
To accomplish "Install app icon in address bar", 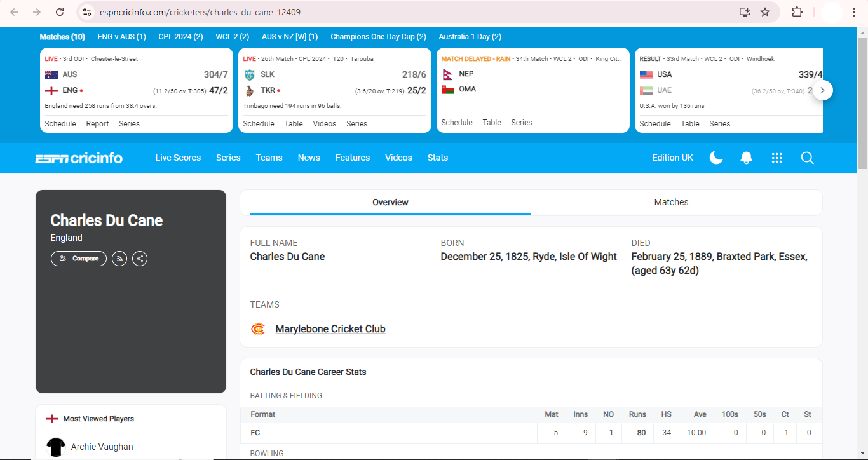I will pyautogui.click(x=745, y=12).
